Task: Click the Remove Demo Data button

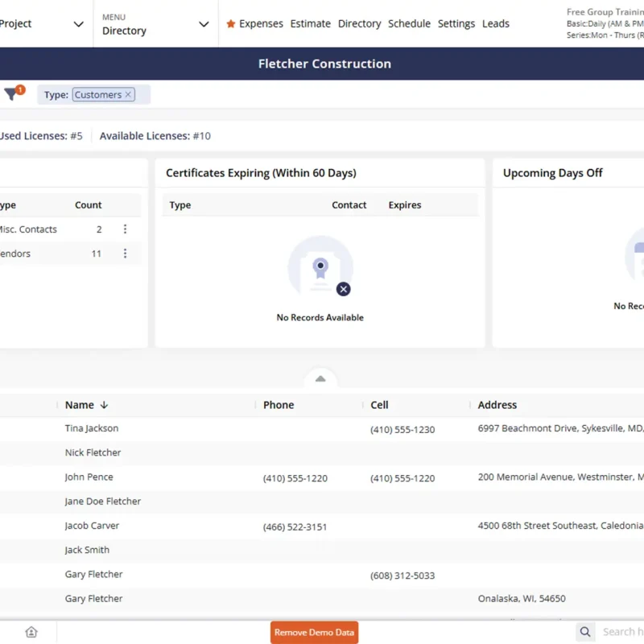Action: click(314, 632)
